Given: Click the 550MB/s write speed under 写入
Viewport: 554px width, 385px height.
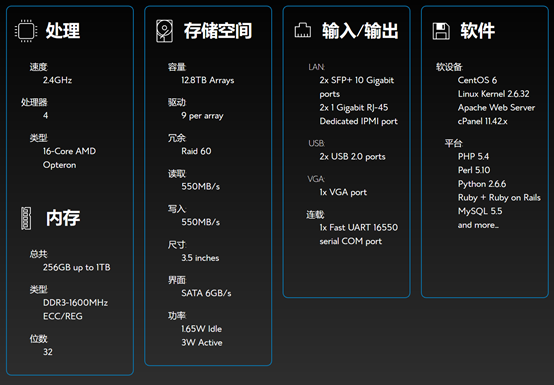Looking at the screenshot, I should (x=201, y=222).
